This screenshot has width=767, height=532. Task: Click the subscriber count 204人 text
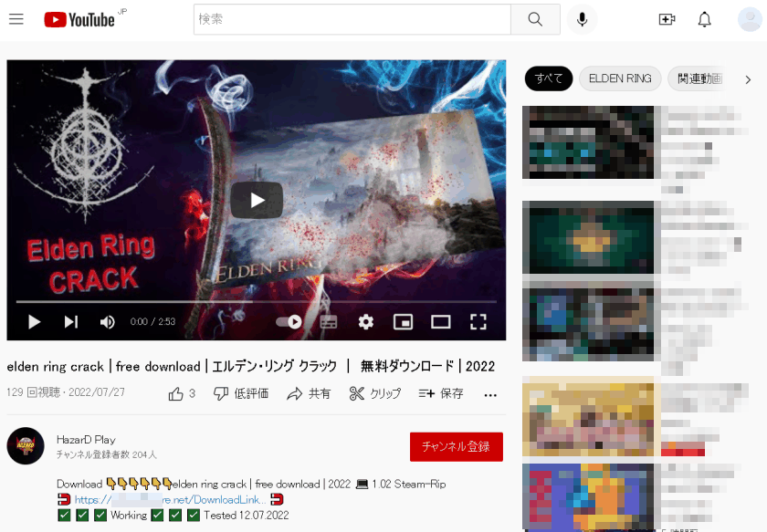107,454
